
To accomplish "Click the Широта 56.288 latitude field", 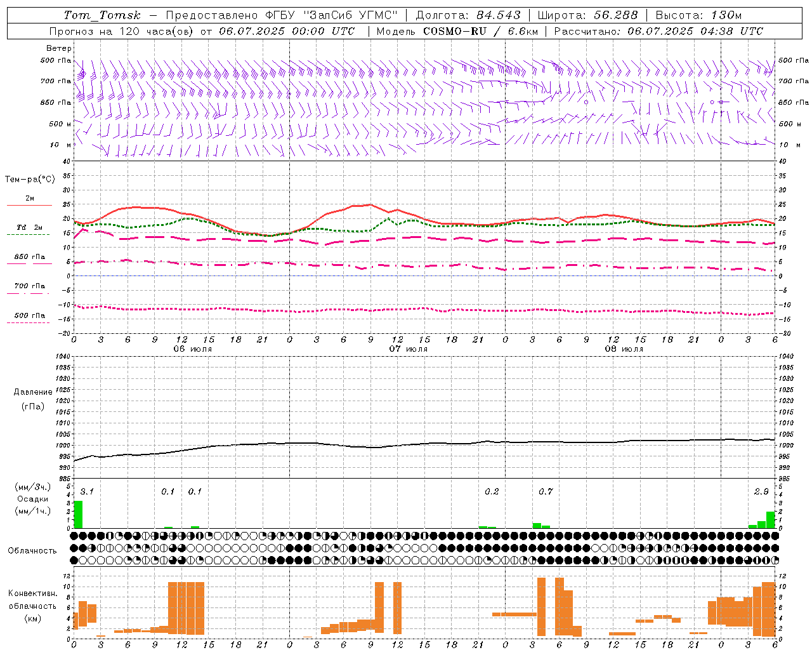I will point(587,15).
